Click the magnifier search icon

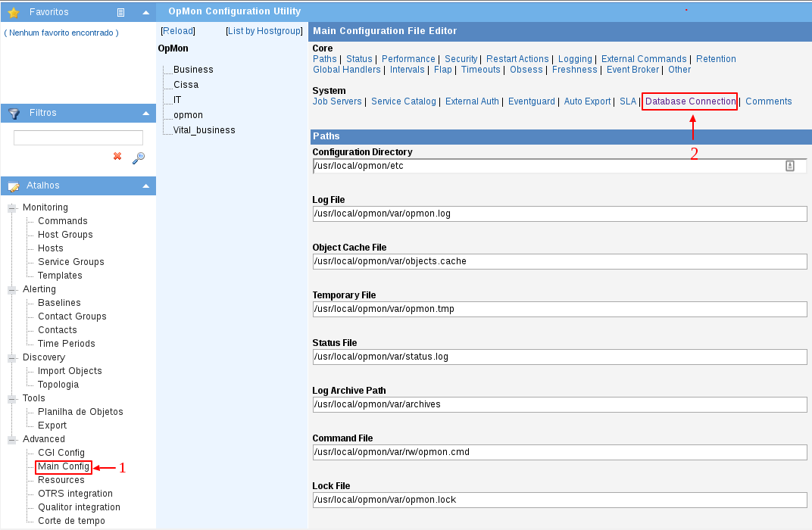pos(138,157)
